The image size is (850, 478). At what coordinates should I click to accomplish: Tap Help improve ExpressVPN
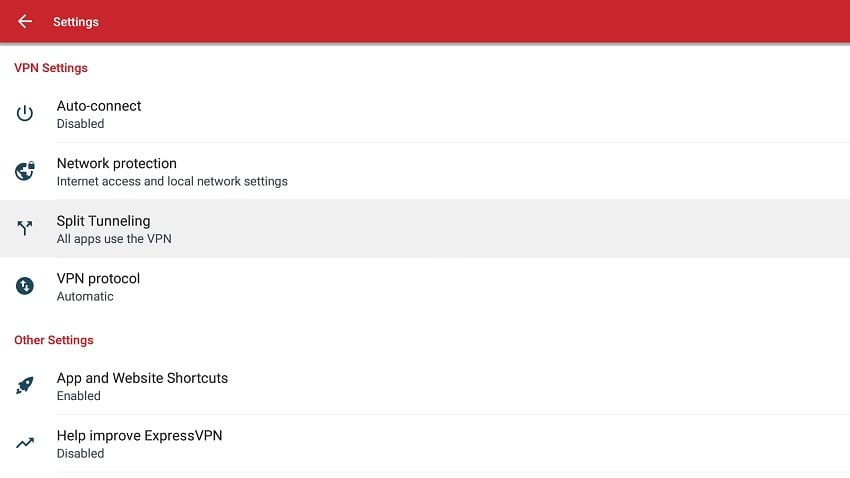pos(139,435)
